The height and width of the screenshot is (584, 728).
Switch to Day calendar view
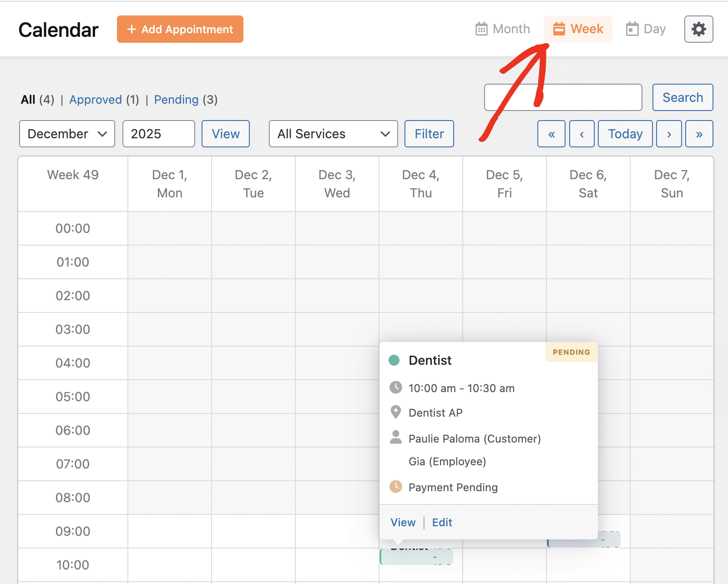(x=646, y=29)
